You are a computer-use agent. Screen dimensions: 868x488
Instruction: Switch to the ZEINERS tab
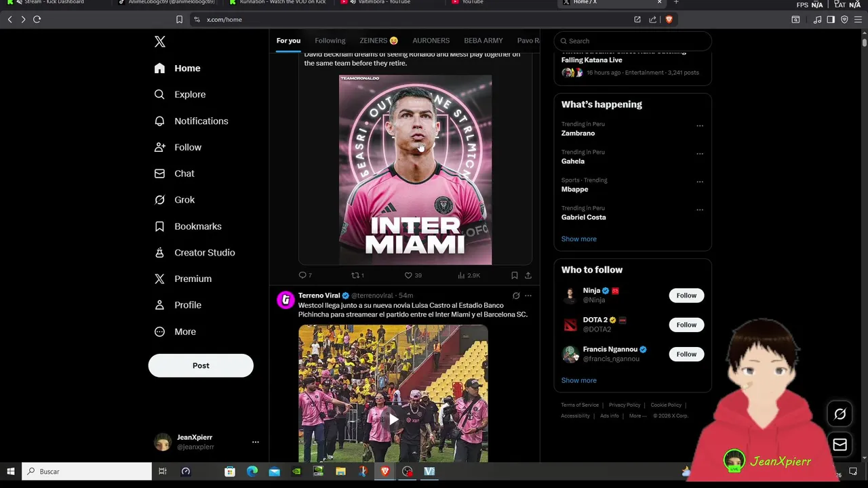pyautogui.click(x=379, y=41)
